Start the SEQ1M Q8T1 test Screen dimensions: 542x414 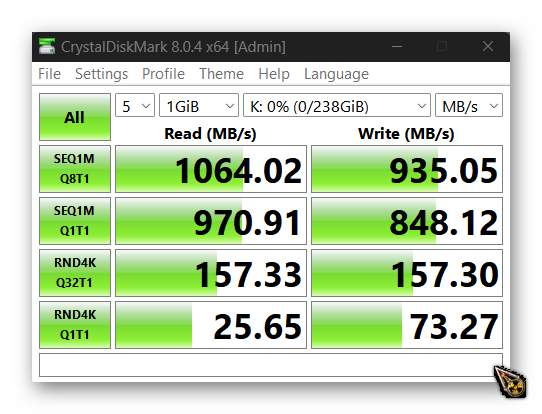coord(75,169)
